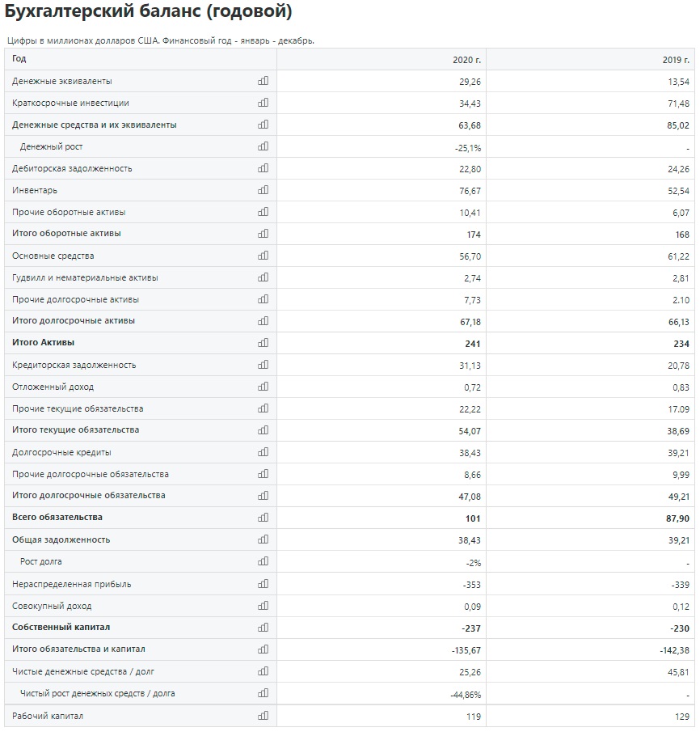700x736 pixels.
Task: Open chart icon for Денежные эквиваленты row
Action: (x=264, y=81)
